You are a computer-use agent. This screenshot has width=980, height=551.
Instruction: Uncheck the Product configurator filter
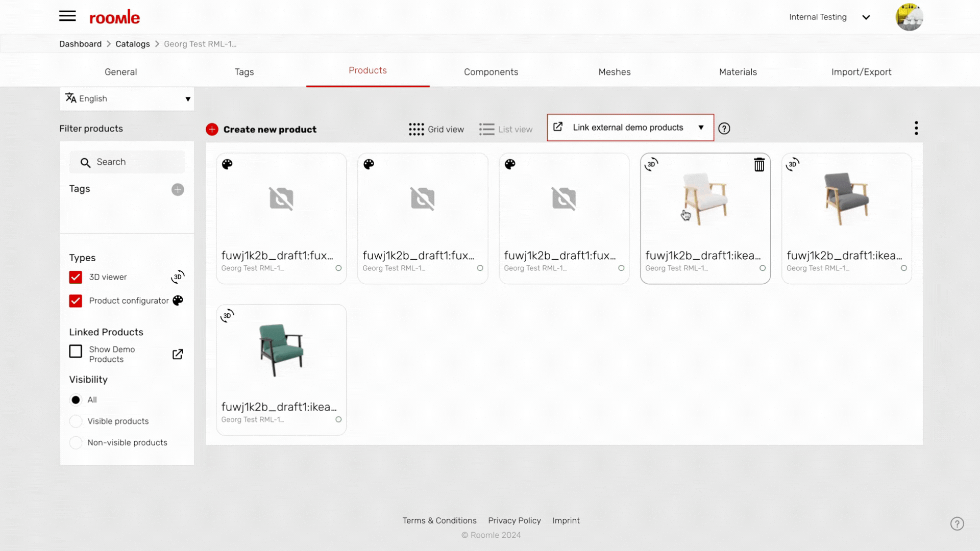(76, 301)
